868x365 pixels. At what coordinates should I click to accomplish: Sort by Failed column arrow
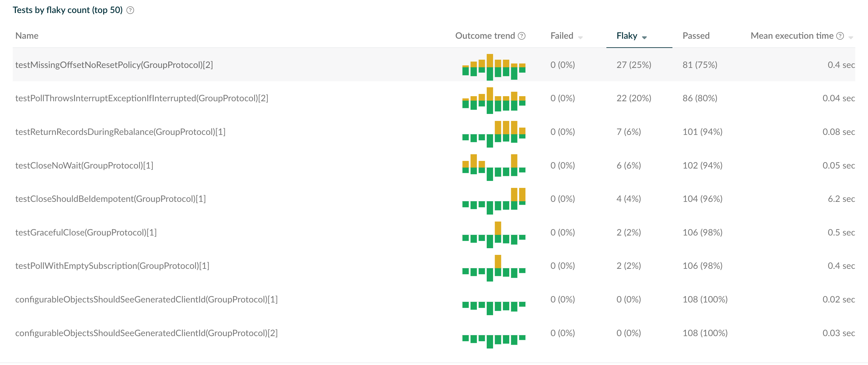(x=580, y=37)
